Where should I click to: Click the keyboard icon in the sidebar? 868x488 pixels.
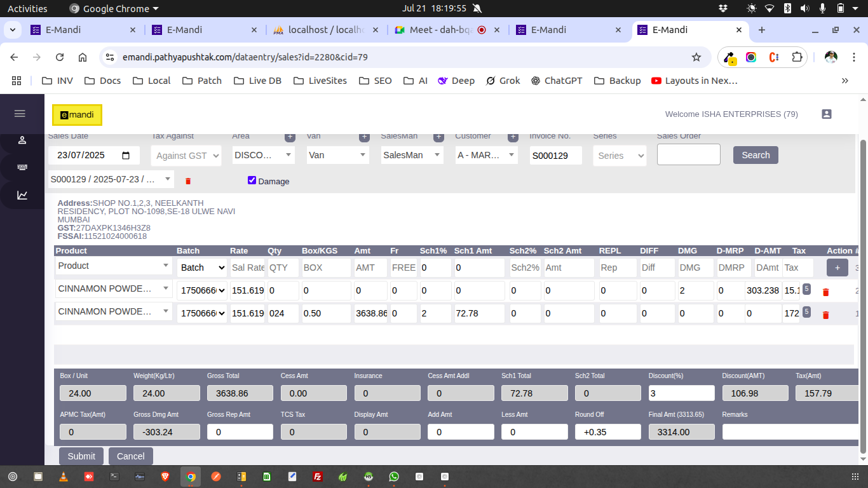[x=22, y=167]
